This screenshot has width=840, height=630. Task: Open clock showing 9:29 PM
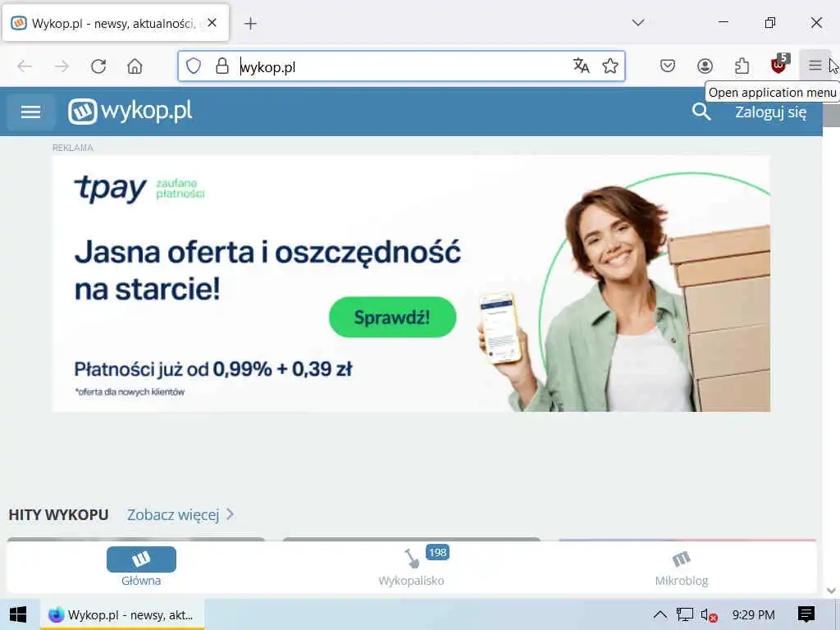[x=753, y=614]
